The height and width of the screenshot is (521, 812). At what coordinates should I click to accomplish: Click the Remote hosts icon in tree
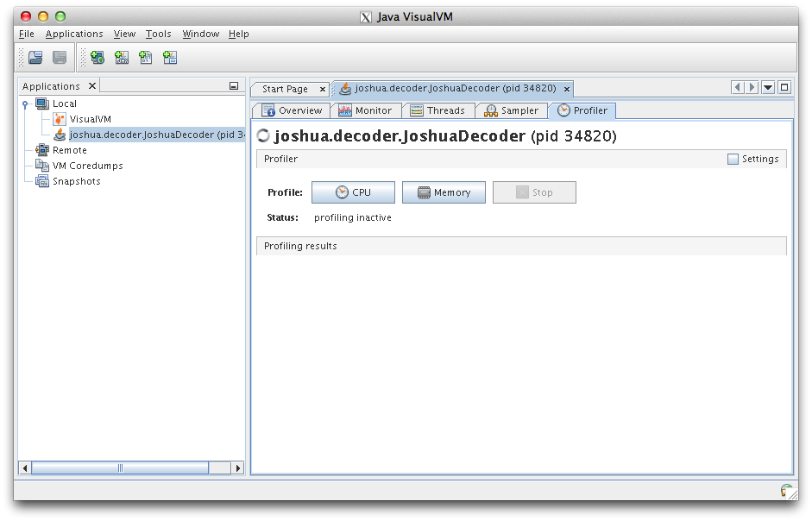42,150
